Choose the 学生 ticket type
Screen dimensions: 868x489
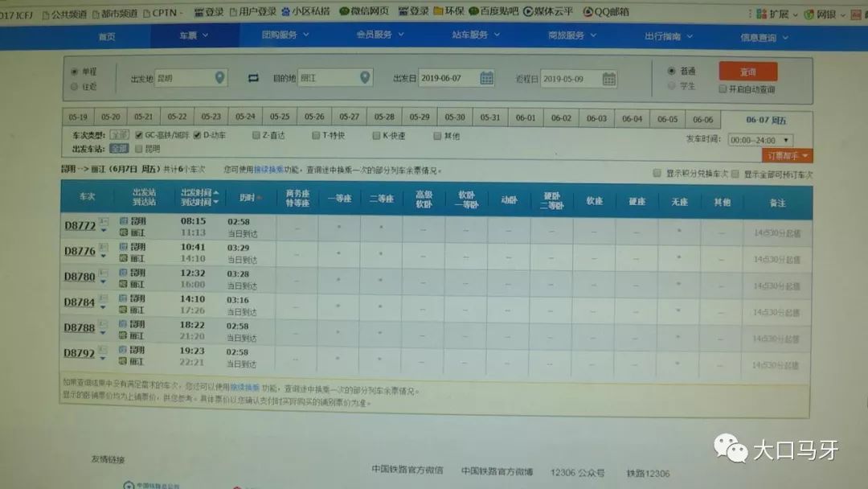click(671, 86)
